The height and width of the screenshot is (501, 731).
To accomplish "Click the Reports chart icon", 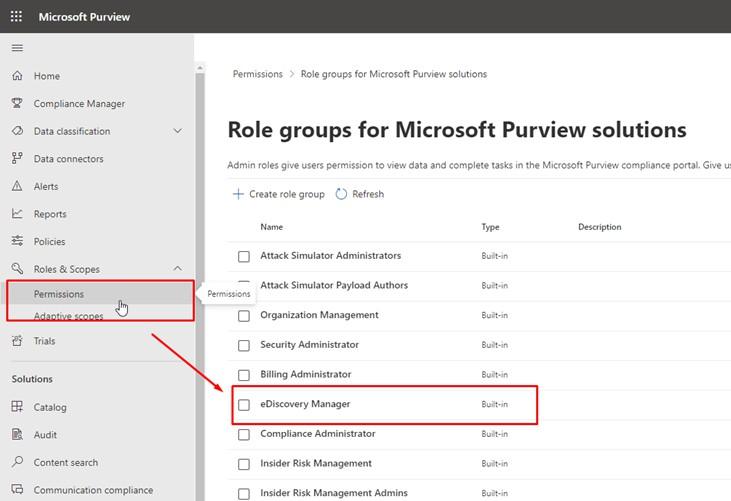I will coord(17,213).
